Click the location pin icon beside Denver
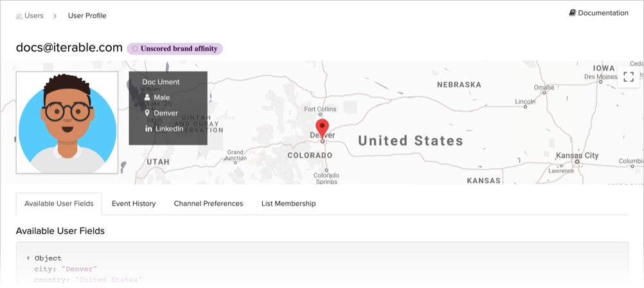 click(147, 113)
